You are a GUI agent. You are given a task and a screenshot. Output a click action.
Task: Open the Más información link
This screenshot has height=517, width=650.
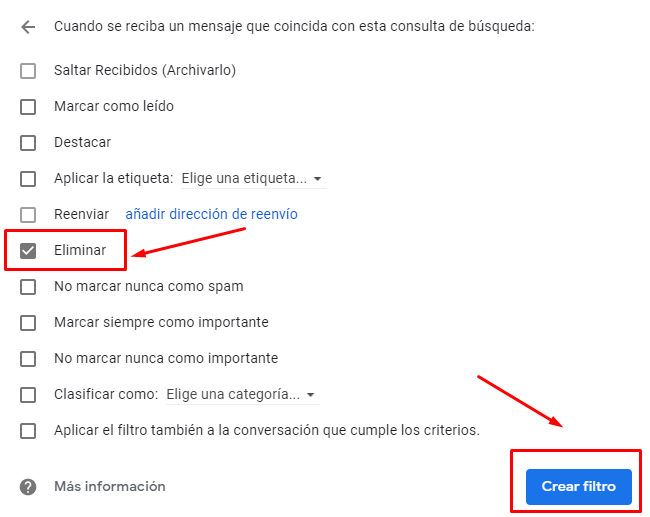(x=110, y=487)
